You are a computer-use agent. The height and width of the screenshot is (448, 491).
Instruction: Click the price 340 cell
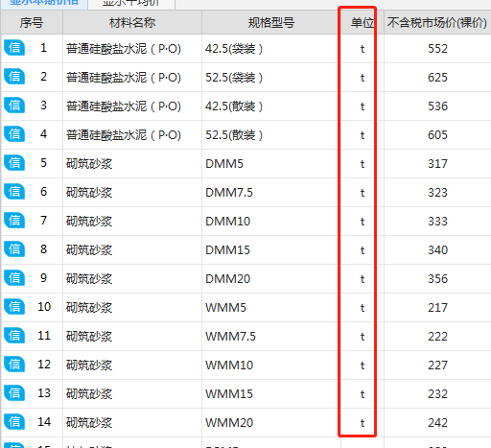437,250
